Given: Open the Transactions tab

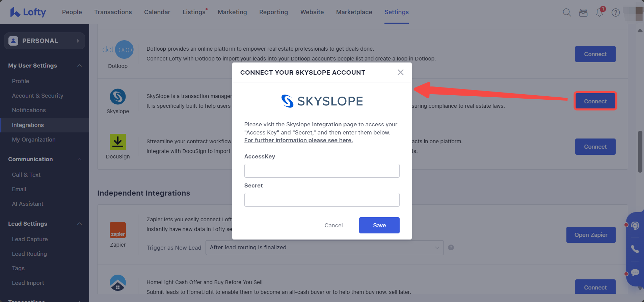Looking at the screenshot, I should tap(113, 12).
